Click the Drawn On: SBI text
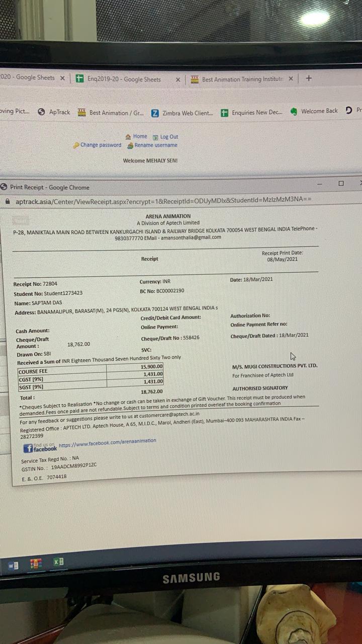This screenshot has width=362, height=644. [x=34, y=354]
